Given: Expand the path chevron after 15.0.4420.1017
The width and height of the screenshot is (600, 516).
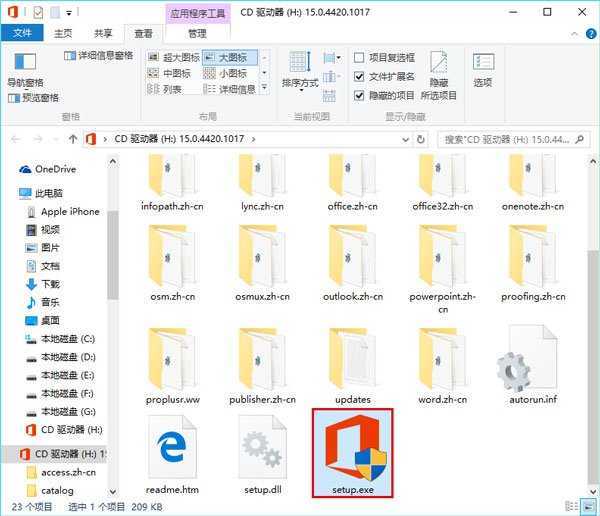Looking at the screenshot, I should click(x=253, y=139).
